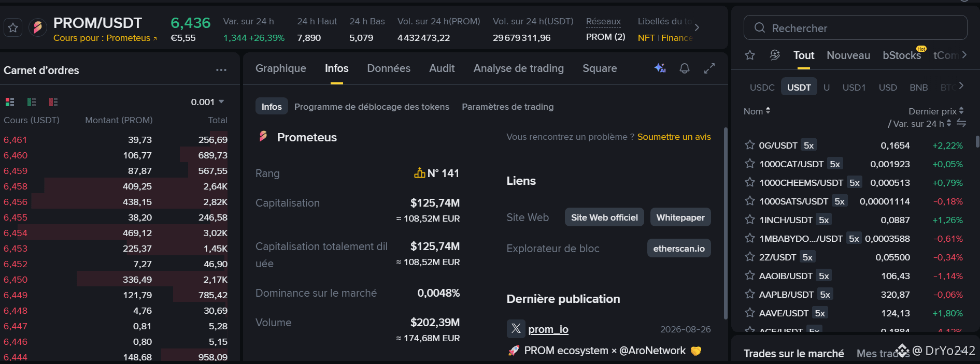Open the AI sparkle assistant icon

pos(660,68)
